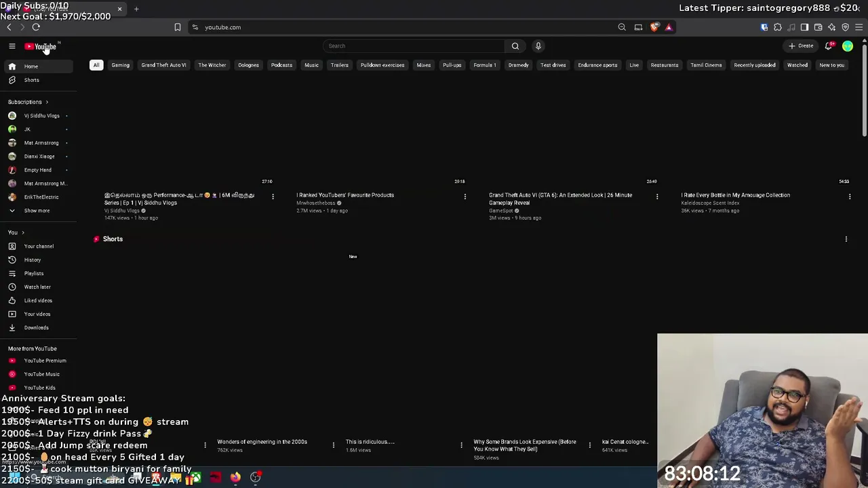Open Leo AI sparkle icon
The height and width of the screenshot is (488, 868).
point(831,27)
